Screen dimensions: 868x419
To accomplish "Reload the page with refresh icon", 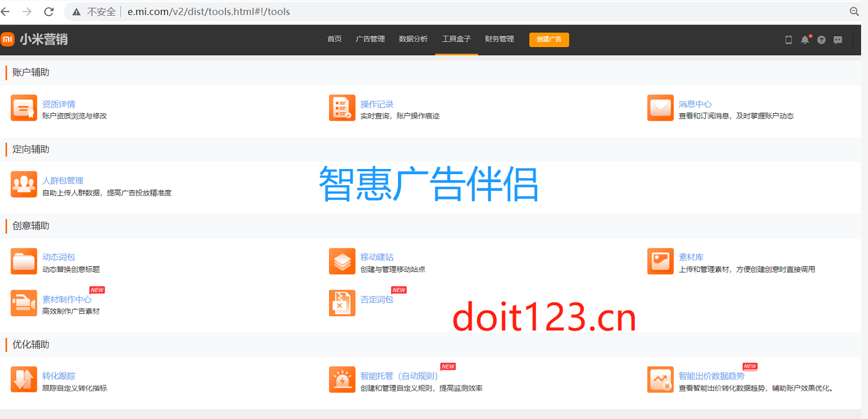I will click(x=49, y=11).
